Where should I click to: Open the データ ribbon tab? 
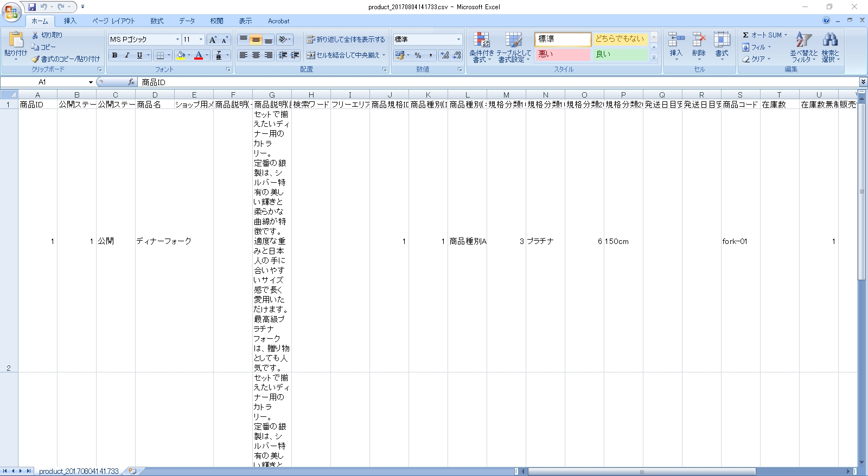[187, 21]
